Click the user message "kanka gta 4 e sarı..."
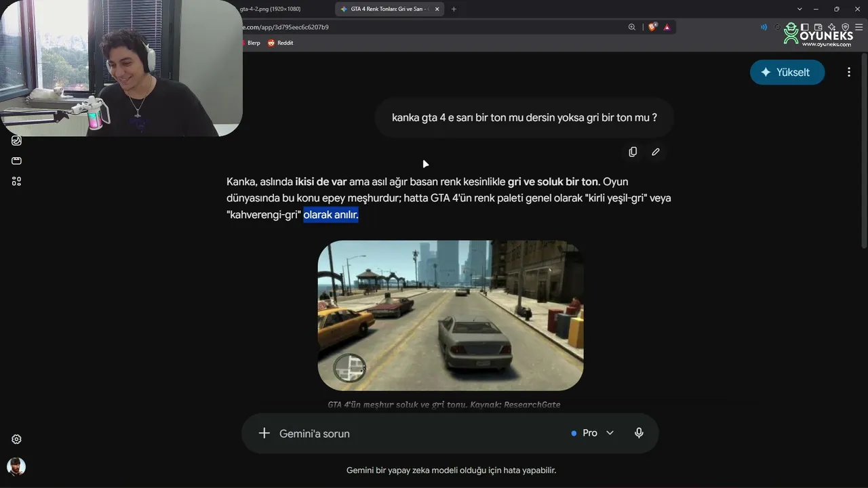This screenshot has width=868, height=488. click(x=524, y=117)
